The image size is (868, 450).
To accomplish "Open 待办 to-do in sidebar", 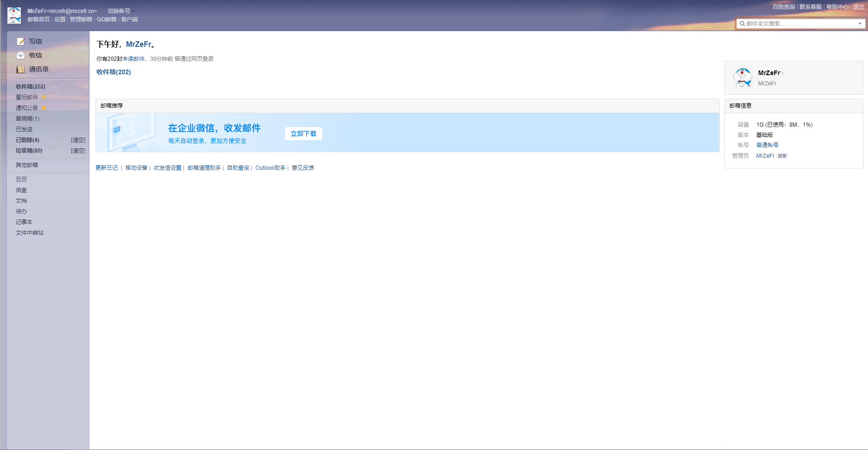I will coord(21,211).
